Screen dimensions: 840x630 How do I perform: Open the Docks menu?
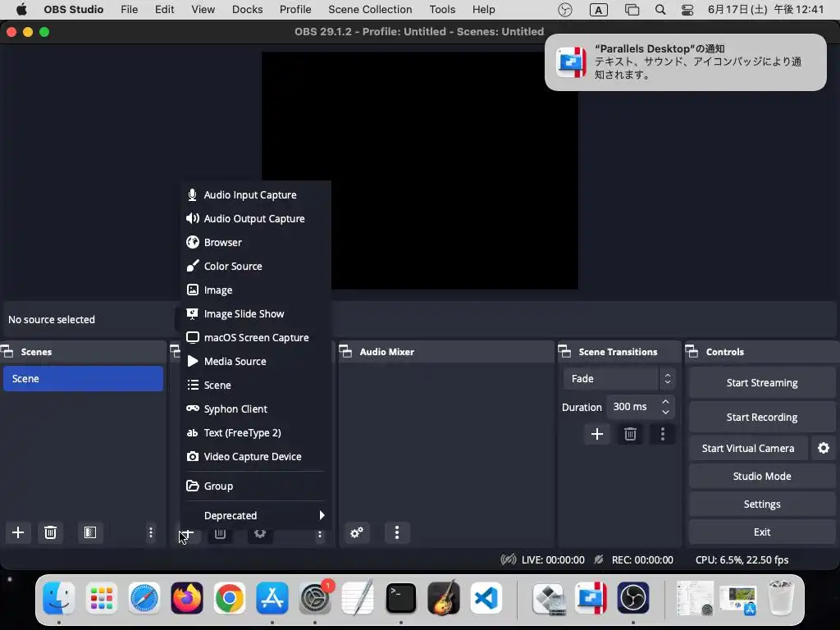click(247, 10)
